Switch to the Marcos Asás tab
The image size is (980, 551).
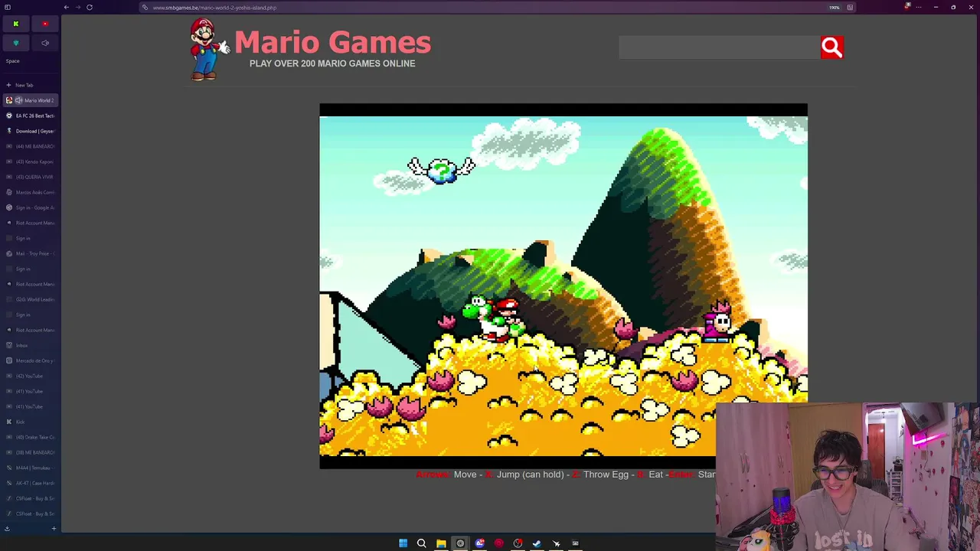31,192
